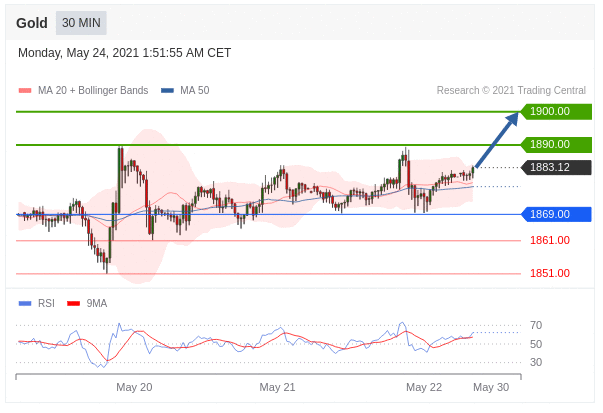Viewport: 603px width, 413px height.
Task: Click the 1851.00 support level text
Action: pyautogui.click(x=550, y=273)
